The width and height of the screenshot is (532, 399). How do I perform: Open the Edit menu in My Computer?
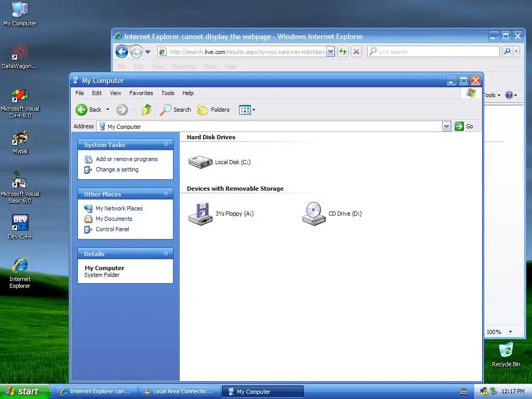pos(97,93)
